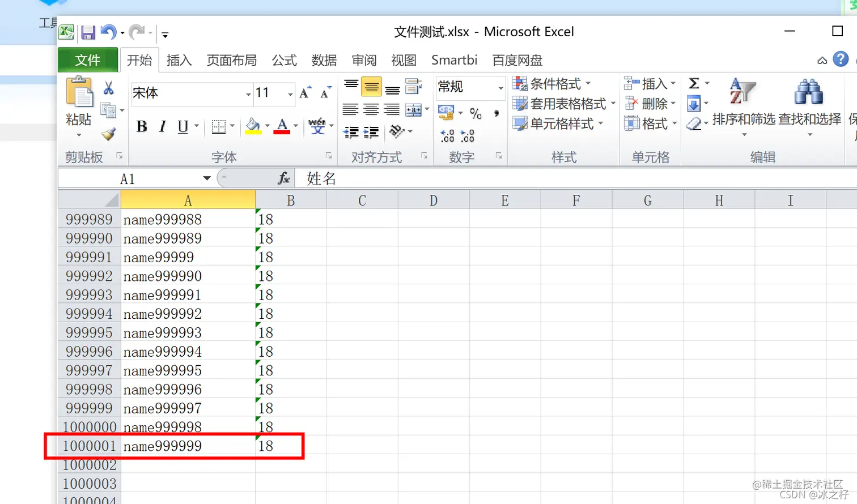Toggle wrap text in cells
Viewport: 857px width, 504px height.
point(414,87)
